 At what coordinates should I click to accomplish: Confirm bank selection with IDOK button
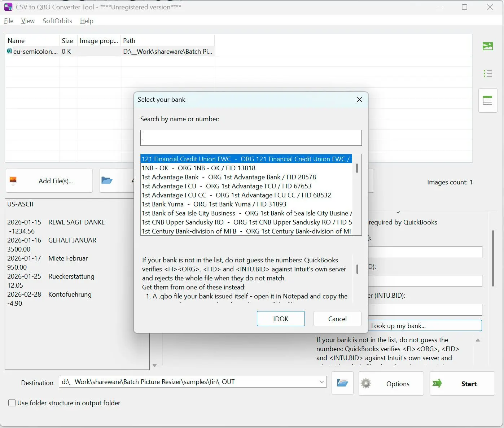(x=281, y=319)
